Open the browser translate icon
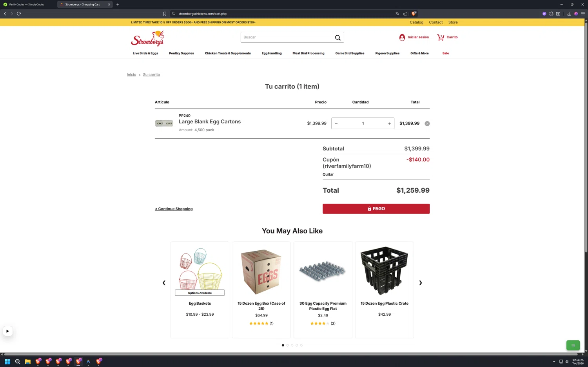The image size is (588, 367). click(397, 14)
